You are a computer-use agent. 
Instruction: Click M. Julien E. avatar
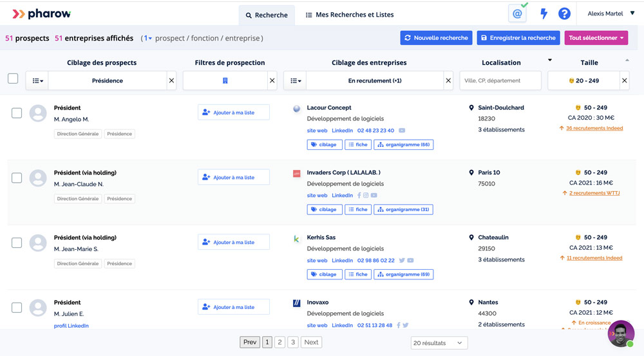point(38,308)
